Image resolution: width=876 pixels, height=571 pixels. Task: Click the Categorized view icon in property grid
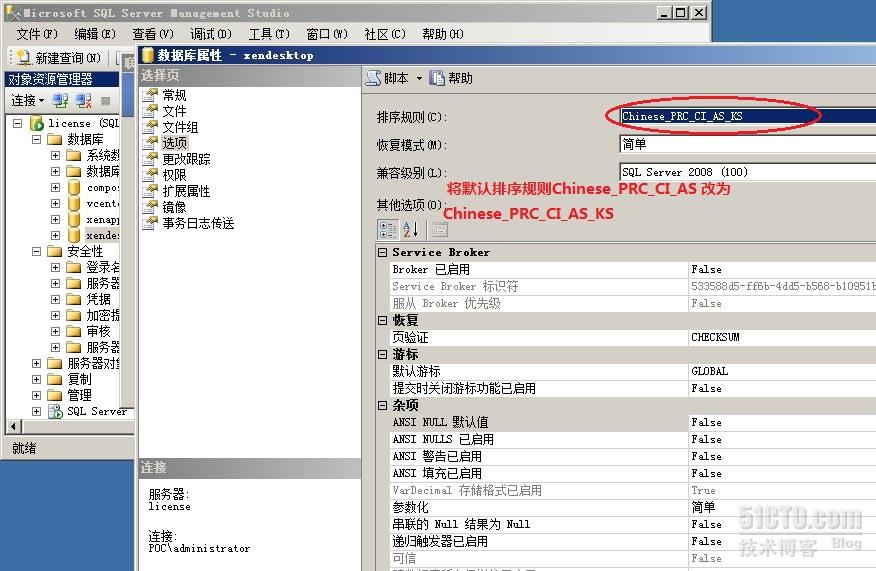click(x=388, y=230)
